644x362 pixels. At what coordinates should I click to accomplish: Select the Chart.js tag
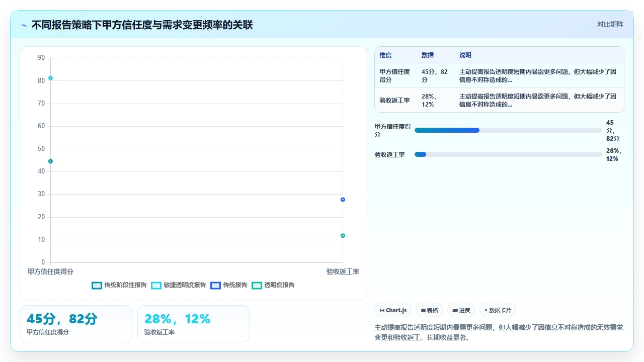393,310
